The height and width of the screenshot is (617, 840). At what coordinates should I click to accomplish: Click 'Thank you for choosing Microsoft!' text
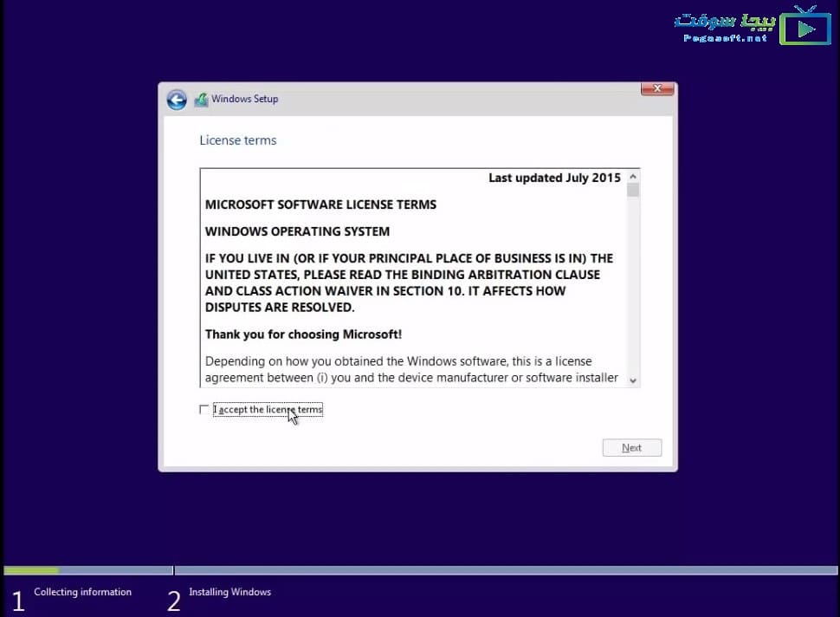pos(303,334)
